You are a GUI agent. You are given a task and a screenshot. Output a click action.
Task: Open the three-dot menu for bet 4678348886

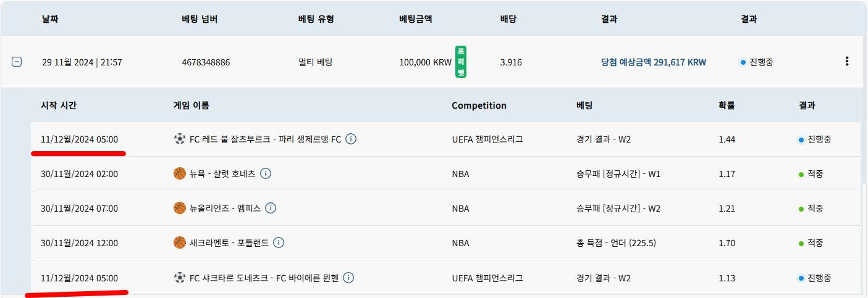pos(847,61)
